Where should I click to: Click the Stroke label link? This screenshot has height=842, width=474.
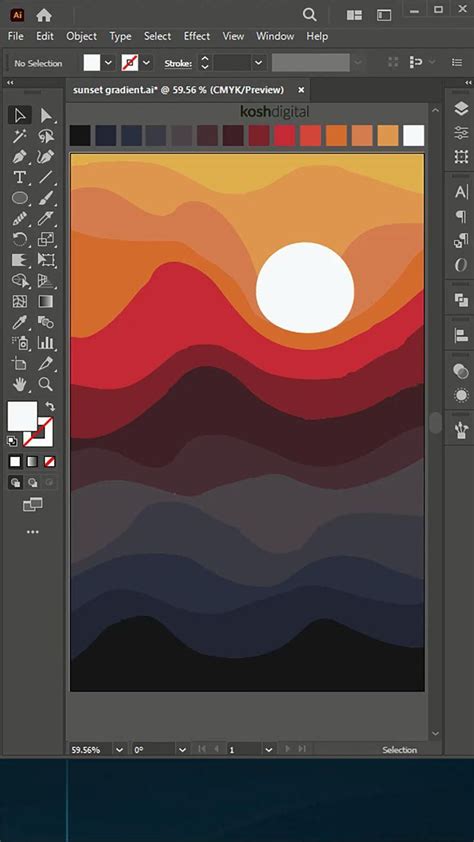click(x=178, y=63)
